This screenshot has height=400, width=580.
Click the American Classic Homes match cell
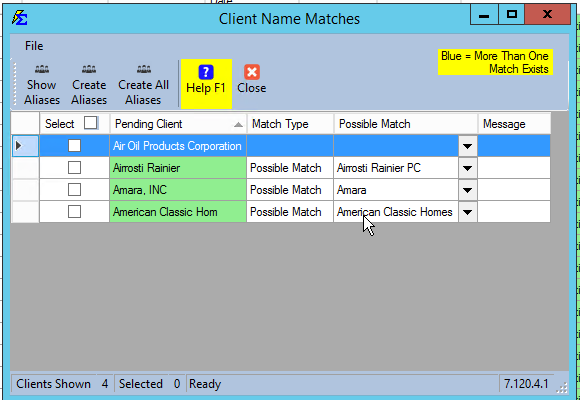[x=396, y=212]
